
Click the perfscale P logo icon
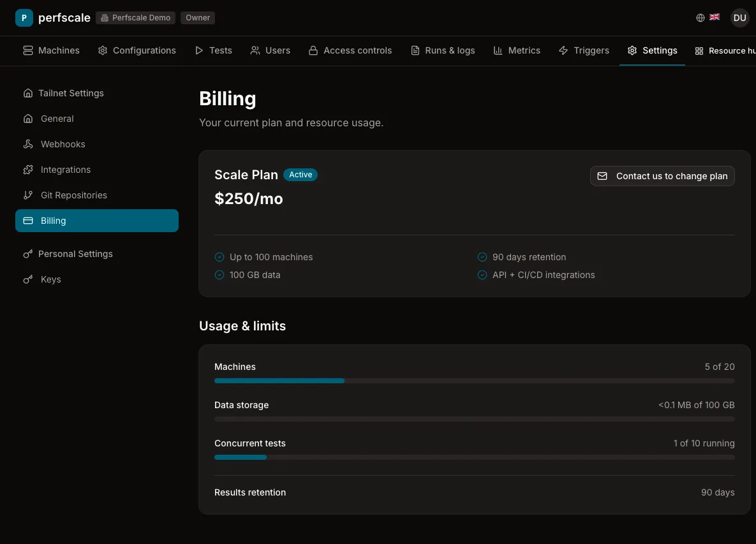pyautogui.click(x=24, y=18)
